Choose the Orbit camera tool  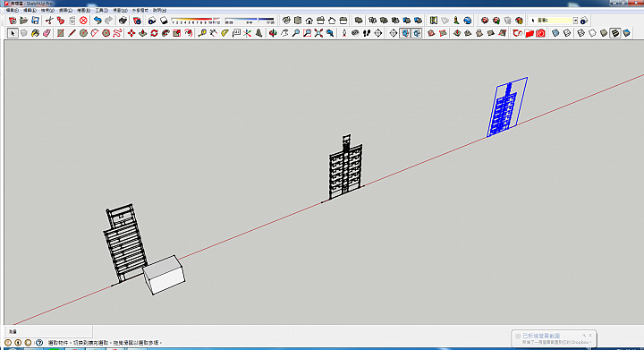[x=273, y=33]
